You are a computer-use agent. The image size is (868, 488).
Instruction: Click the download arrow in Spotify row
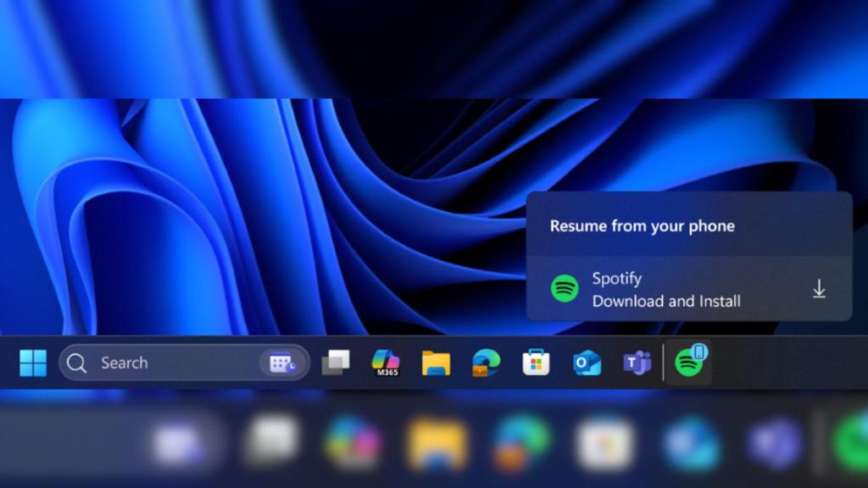[820, 290]
